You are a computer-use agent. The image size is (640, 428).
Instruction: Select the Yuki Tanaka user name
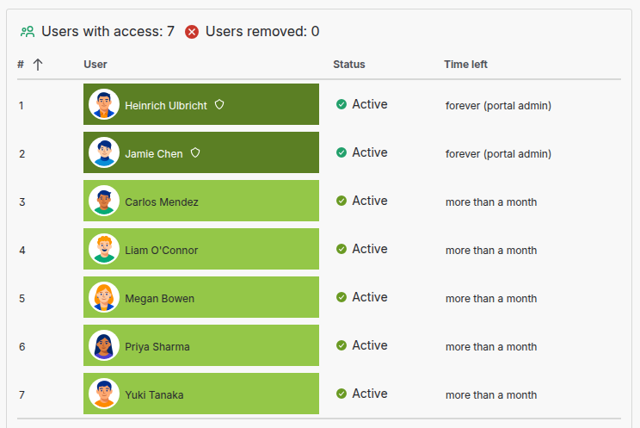(x=154, y=395)
